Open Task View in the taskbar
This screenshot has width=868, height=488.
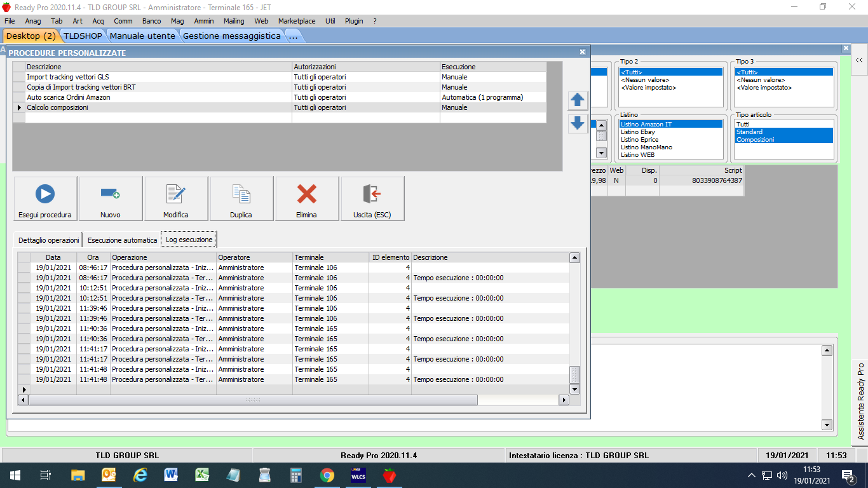click(46, 475)
